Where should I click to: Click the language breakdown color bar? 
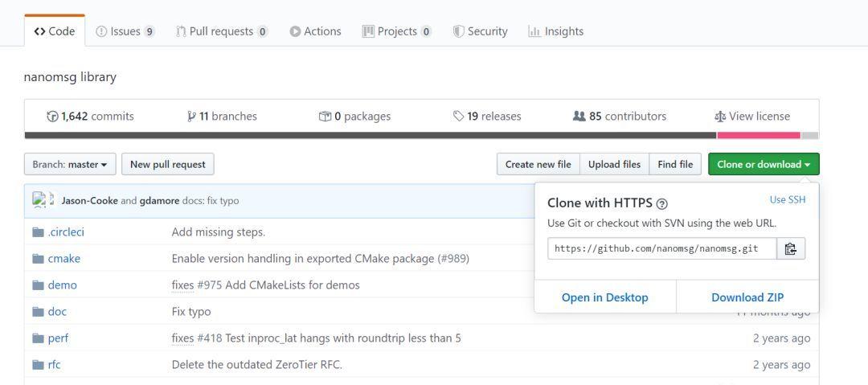tap(421, 135)
